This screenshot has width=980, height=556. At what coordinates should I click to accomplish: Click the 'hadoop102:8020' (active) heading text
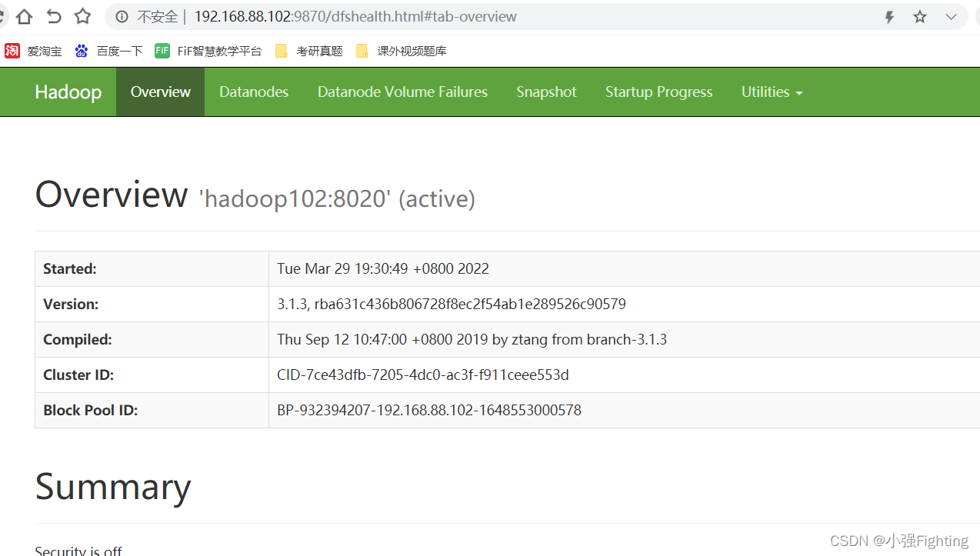click(x=337, y=198)
